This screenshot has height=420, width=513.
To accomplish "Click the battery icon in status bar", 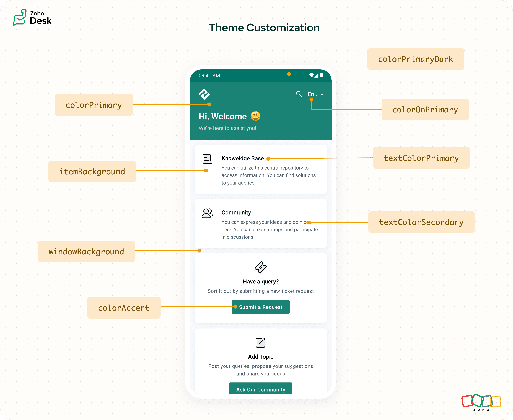I will pos(322,75).
